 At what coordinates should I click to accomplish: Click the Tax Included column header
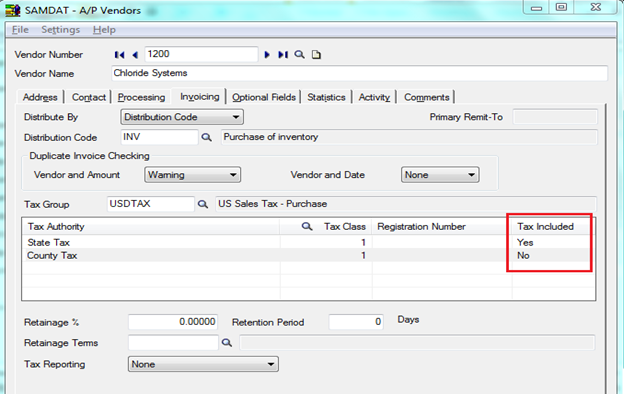[546, 226]
